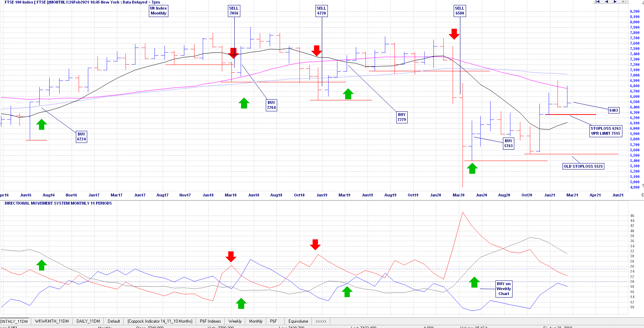Select the SELL 6728 annotation box
644x328 pixels.
pos(321,11)
